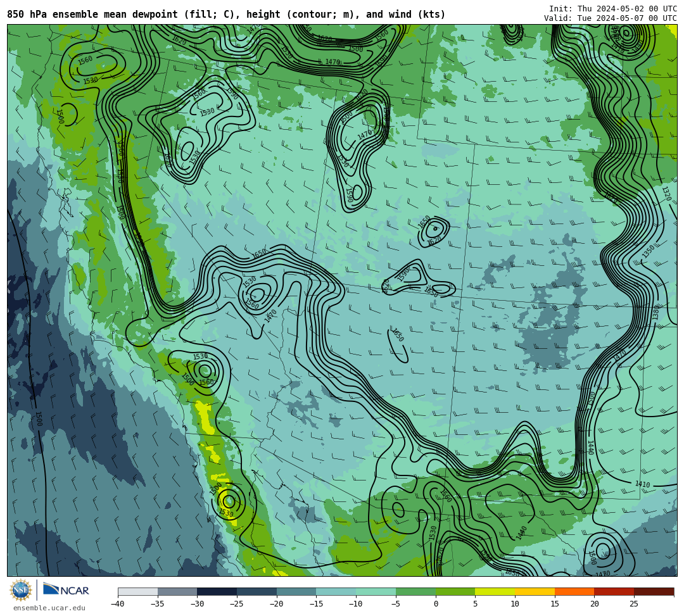Click the above-25 dark brown swatch
Image resolution: width=684 pixels, height=616 pixels.
654,591
